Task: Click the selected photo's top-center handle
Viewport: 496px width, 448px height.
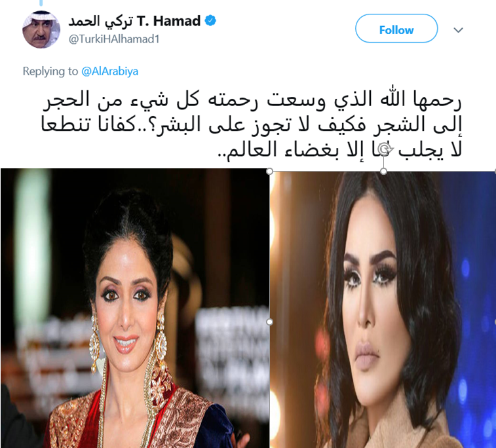Action: click(384, 172)
